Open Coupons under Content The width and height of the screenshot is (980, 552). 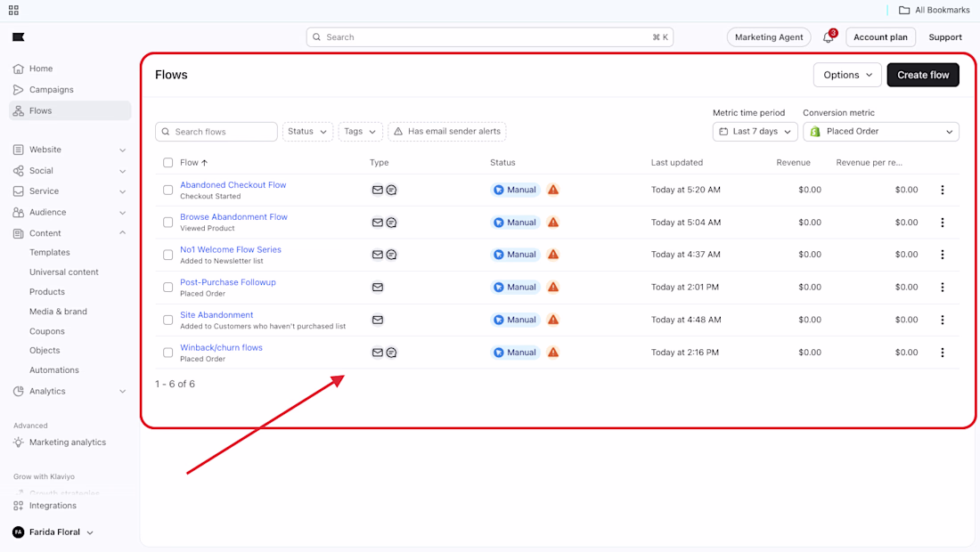click(47, 331)
